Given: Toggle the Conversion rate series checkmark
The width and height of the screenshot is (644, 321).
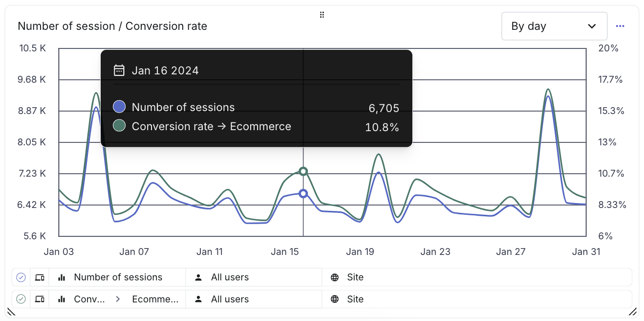Looking at the screenshot, I should point(21,299).
